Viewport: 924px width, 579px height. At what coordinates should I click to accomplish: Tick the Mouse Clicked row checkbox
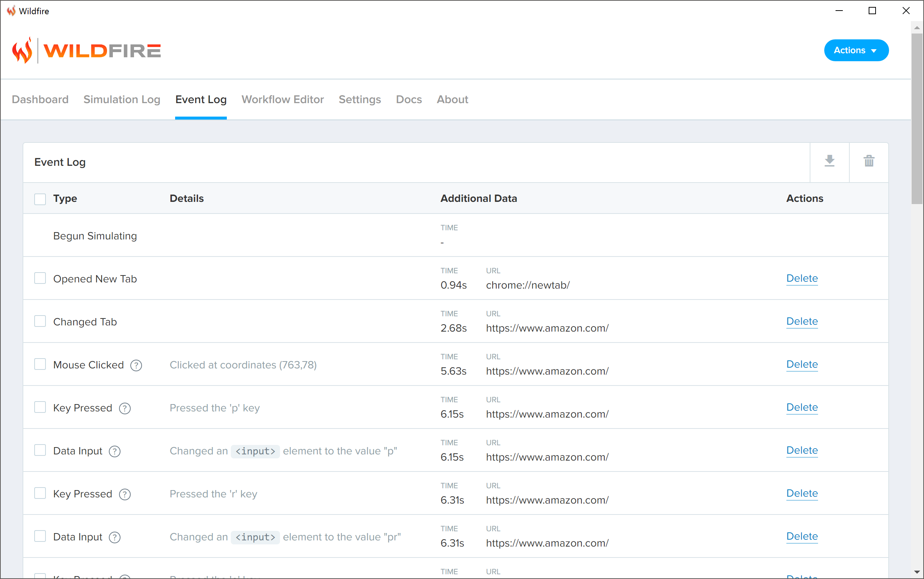40,364
